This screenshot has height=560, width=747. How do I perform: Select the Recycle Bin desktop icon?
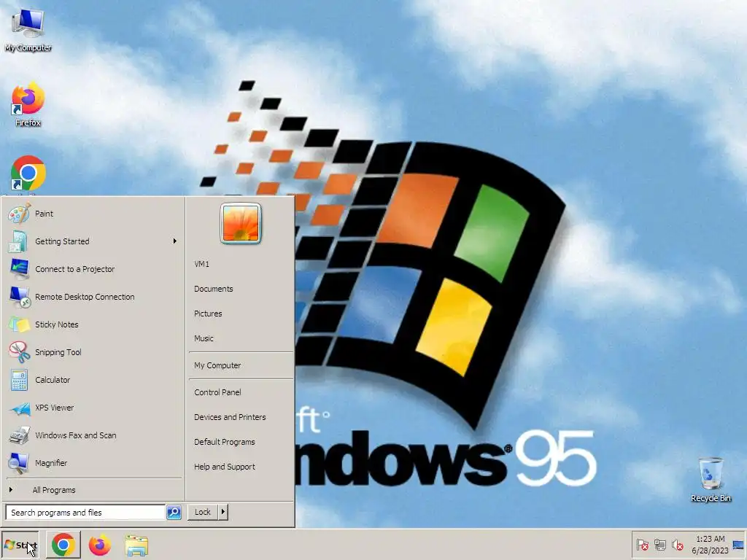711,480
